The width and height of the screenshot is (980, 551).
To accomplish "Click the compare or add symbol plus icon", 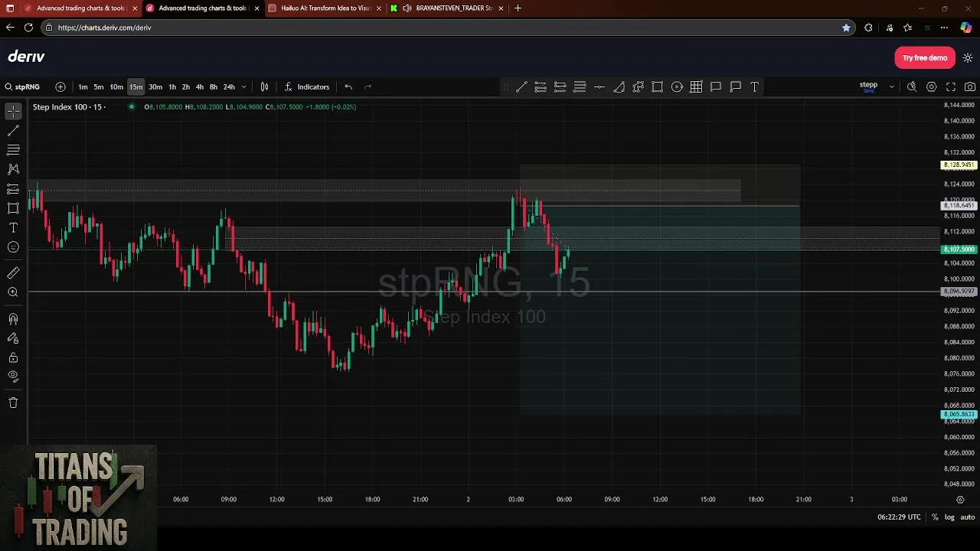I will pyautogui.click(x=60, y=86).
